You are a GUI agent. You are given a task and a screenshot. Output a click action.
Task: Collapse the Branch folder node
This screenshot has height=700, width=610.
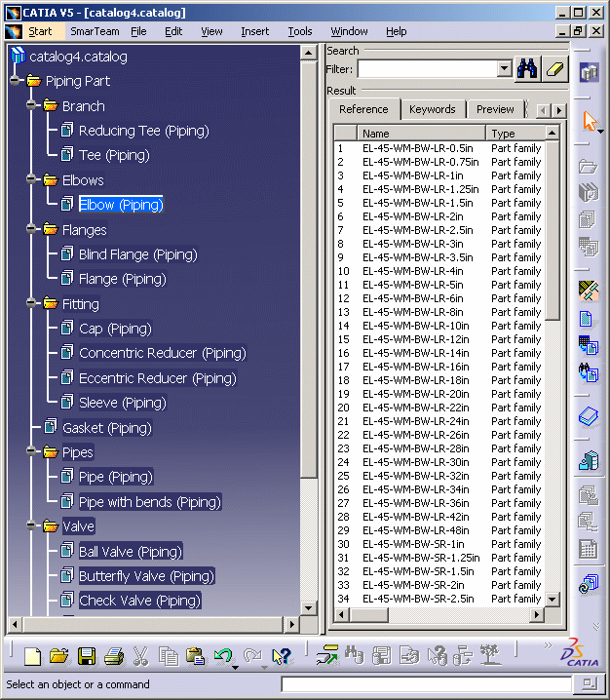[31, 105]
